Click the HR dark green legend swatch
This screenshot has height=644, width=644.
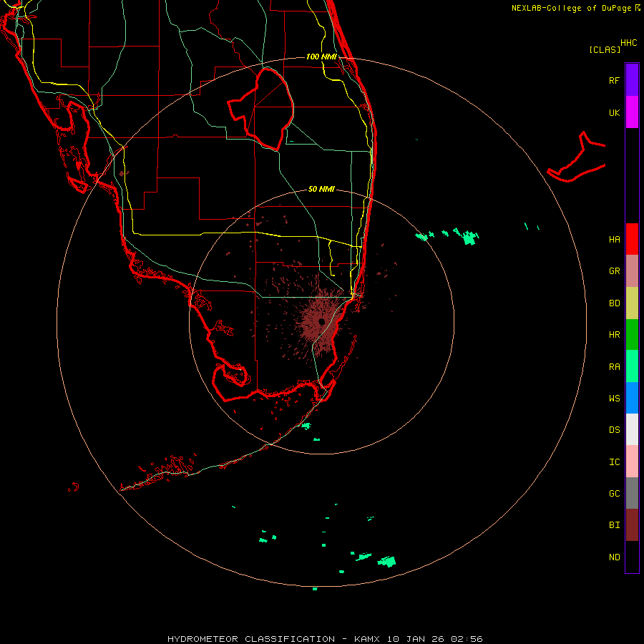[632, 335]
